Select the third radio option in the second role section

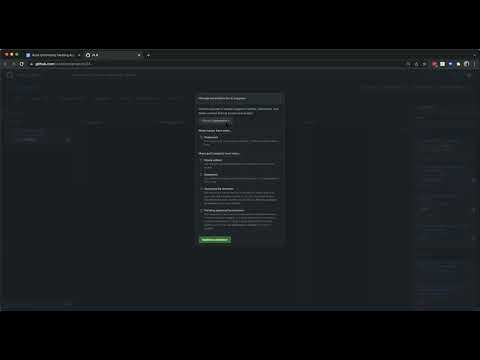(201, 189)
